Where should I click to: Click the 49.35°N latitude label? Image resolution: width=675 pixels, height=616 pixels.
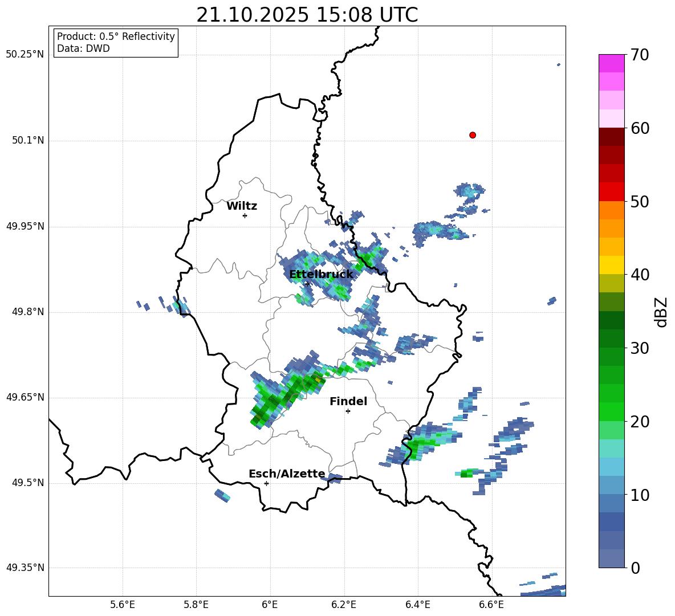click(x=25, y=568)
